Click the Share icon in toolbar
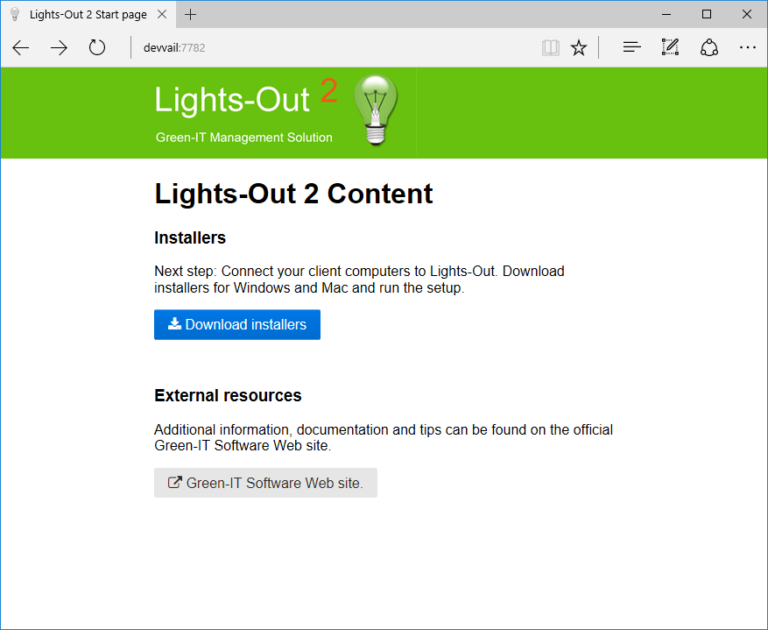The height and width of the screenshot is (630, 768). [x=709, y=47]
